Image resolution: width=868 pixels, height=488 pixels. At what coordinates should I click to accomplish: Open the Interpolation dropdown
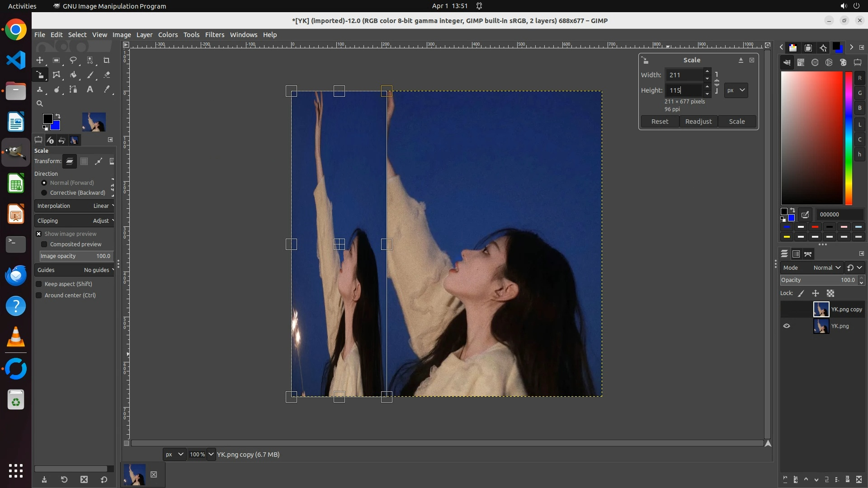[75, 206]
